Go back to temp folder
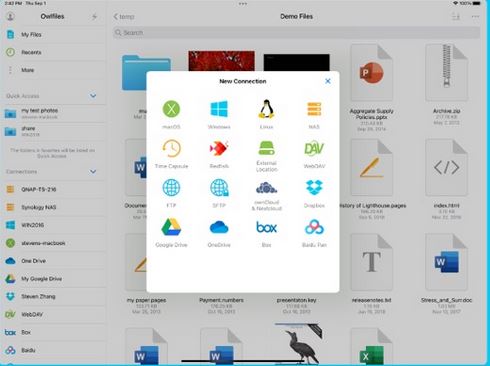This screenshot has height=366, width=490. [x=124, y=16]
